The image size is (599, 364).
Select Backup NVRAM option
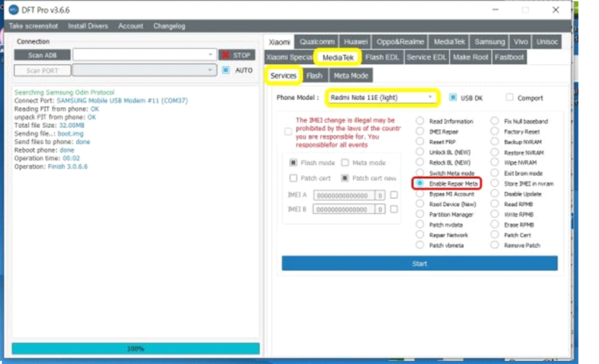click(495, 141)
